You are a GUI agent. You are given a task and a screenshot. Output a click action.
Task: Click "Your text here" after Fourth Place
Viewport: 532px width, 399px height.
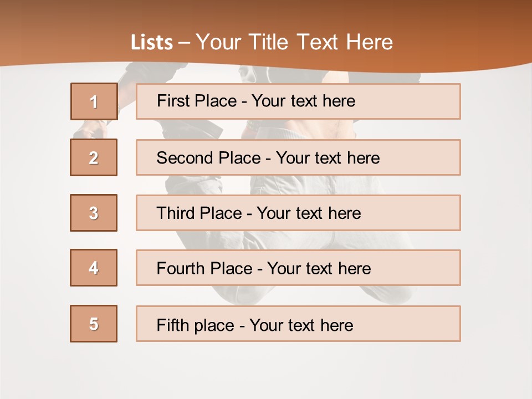point(319,269)
